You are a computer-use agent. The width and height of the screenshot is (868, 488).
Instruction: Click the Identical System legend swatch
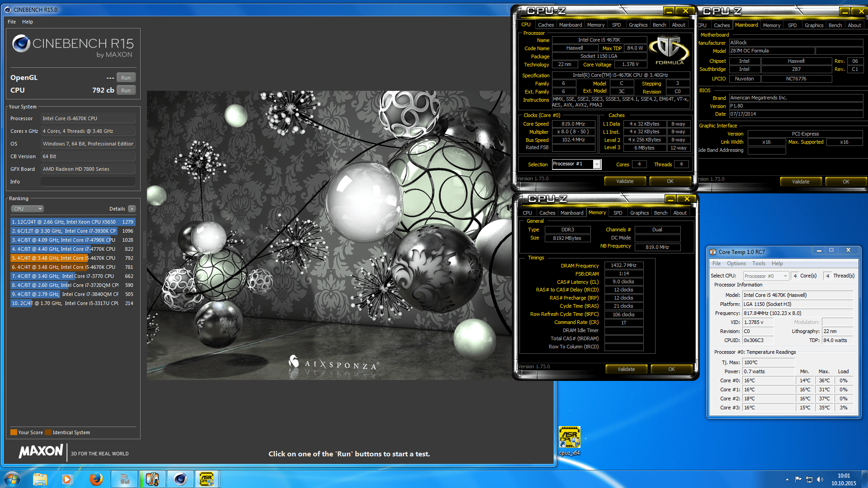click(48, 432)
